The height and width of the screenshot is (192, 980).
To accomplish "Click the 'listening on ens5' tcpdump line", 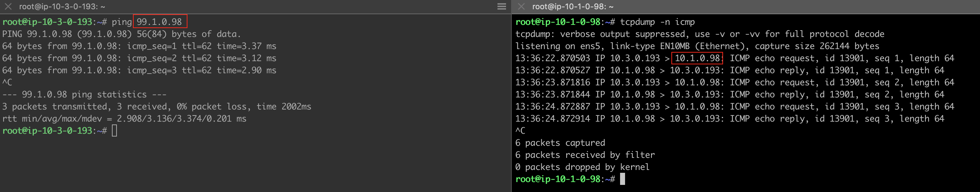I will pyautogui.click(x=697, y=46).
